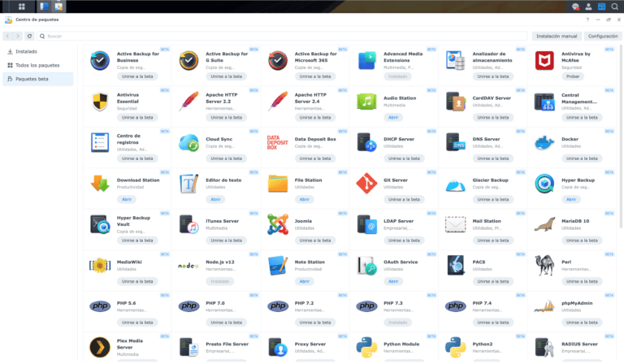The width and height of the screenshot is (624, 364).
Task: Refresh the package list
Action: pos(29,36)
